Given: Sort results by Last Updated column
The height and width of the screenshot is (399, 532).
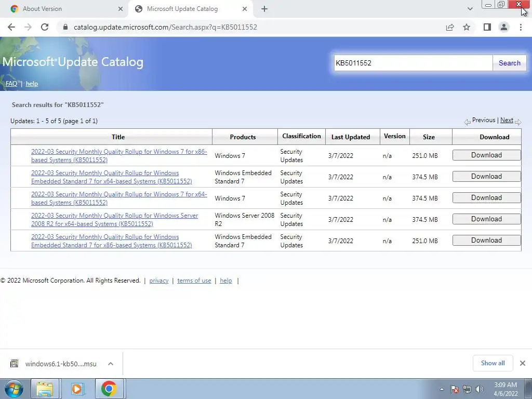Looking at the screenshot, I should coord(351,137).
